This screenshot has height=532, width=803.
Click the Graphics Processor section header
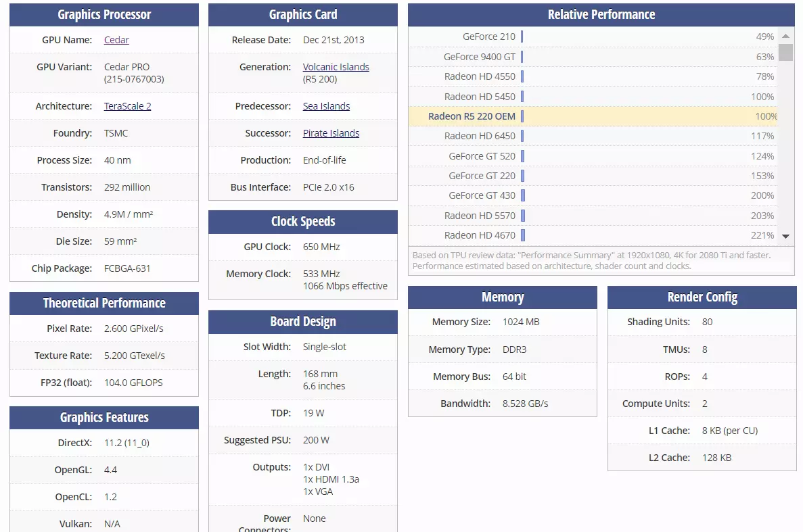[104, 15]
